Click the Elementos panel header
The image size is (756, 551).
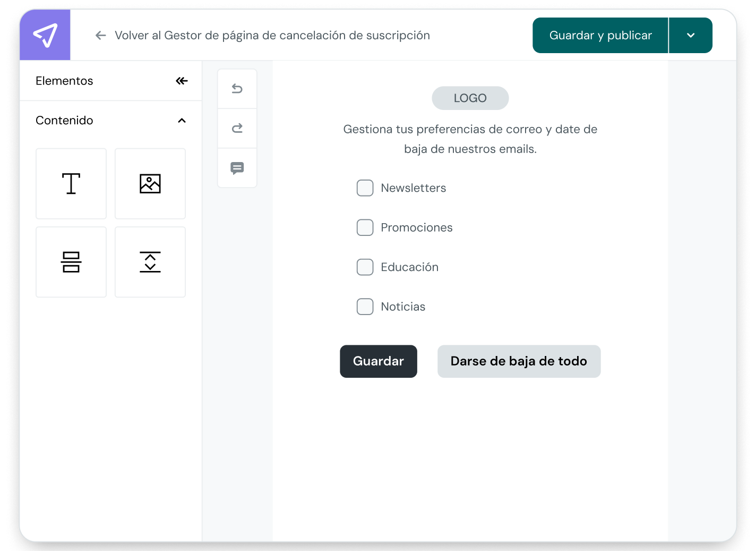[64, 81]
